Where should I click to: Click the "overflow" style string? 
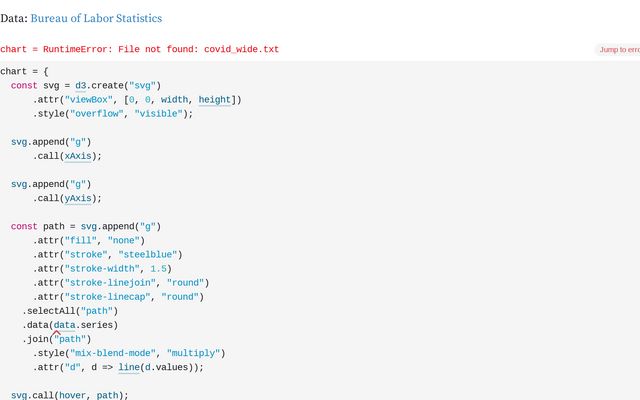point(97,114)
